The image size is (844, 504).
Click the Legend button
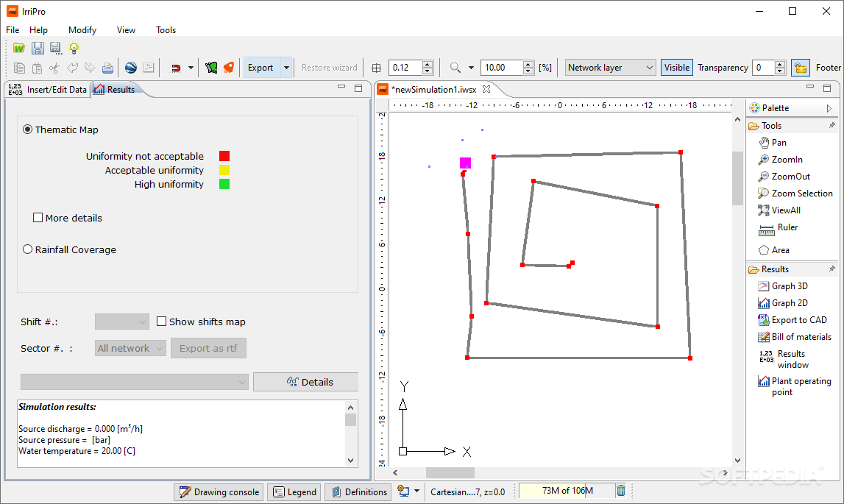tap(294, 491)
